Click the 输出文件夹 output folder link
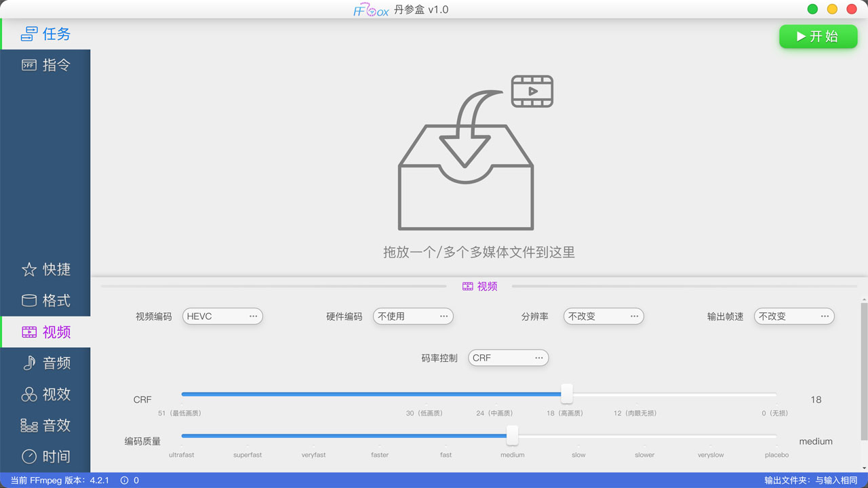The height and width of the screenshot is (488, 868). (x=810, y=481)
